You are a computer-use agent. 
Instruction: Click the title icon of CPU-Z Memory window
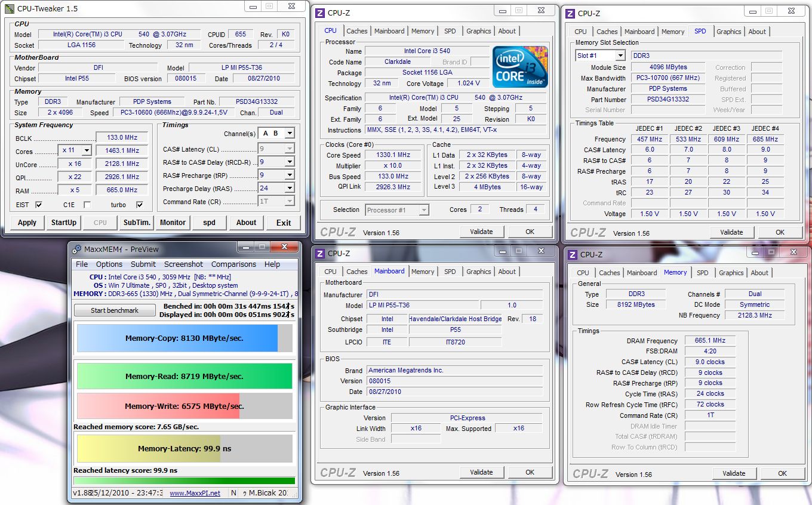pyautogui.click(x=573, y=255)
